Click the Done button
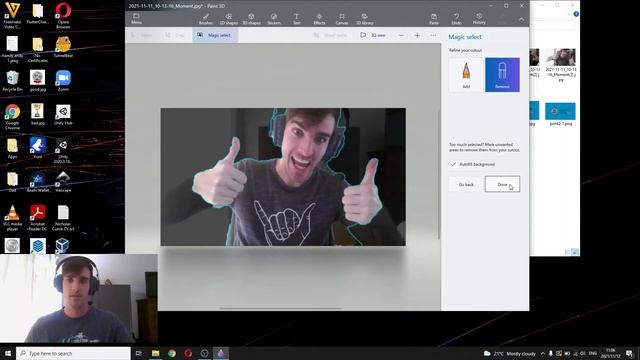Image resolution: width=640 pixels, height=360 pixels. pos(502,184)
